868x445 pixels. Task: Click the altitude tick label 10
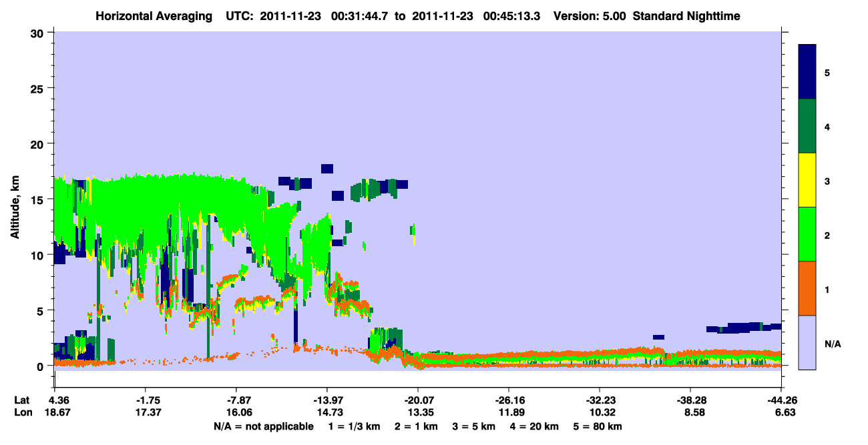(x=38, y=255)
